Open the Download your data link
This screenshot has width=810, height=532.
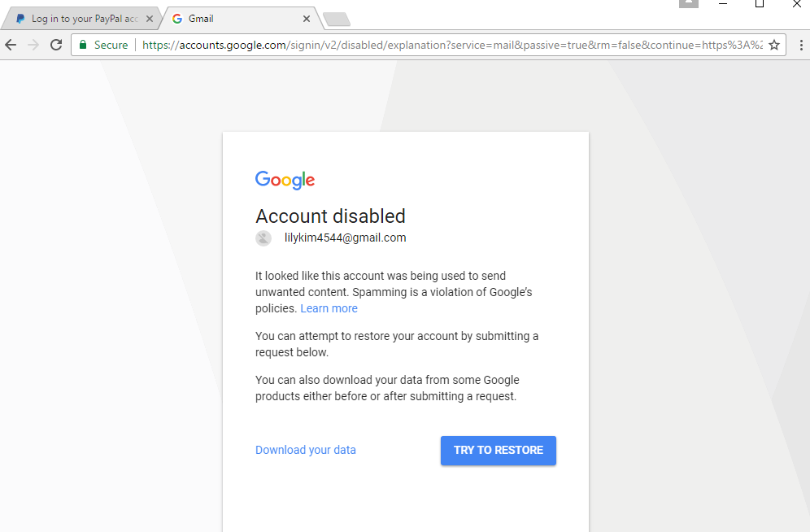click(x=305, y=450)
